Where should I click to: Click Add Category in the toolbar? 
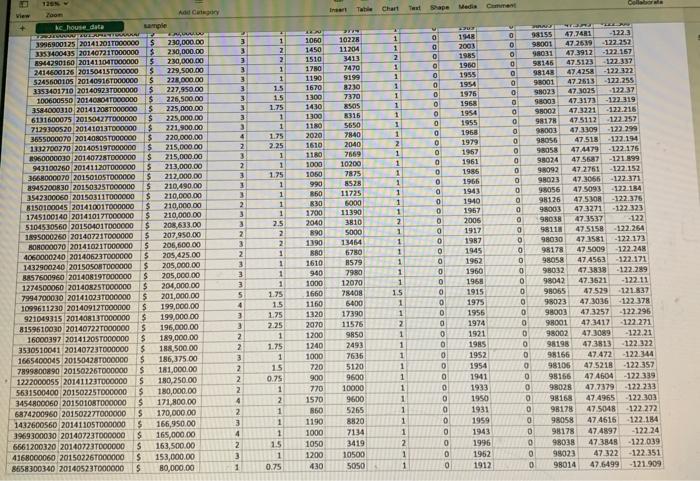(199, 12)
